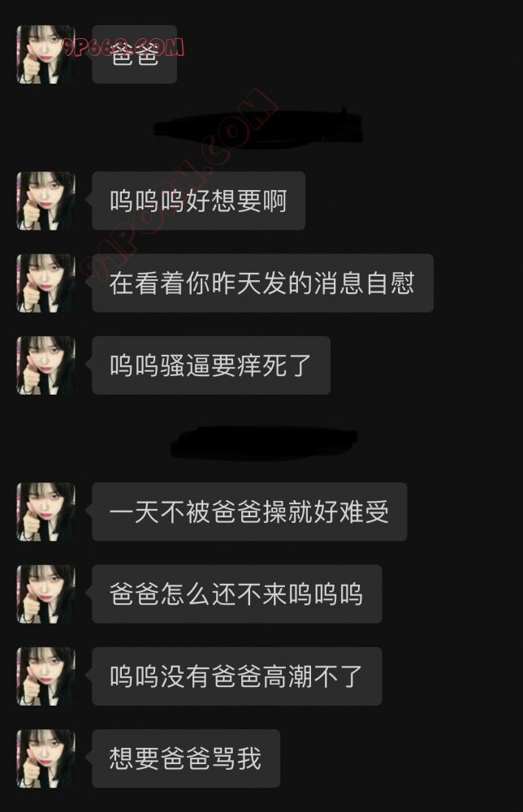Tap the message bubble ending with 痒死了
523x812 pixels.
click(x=211, y=365)
